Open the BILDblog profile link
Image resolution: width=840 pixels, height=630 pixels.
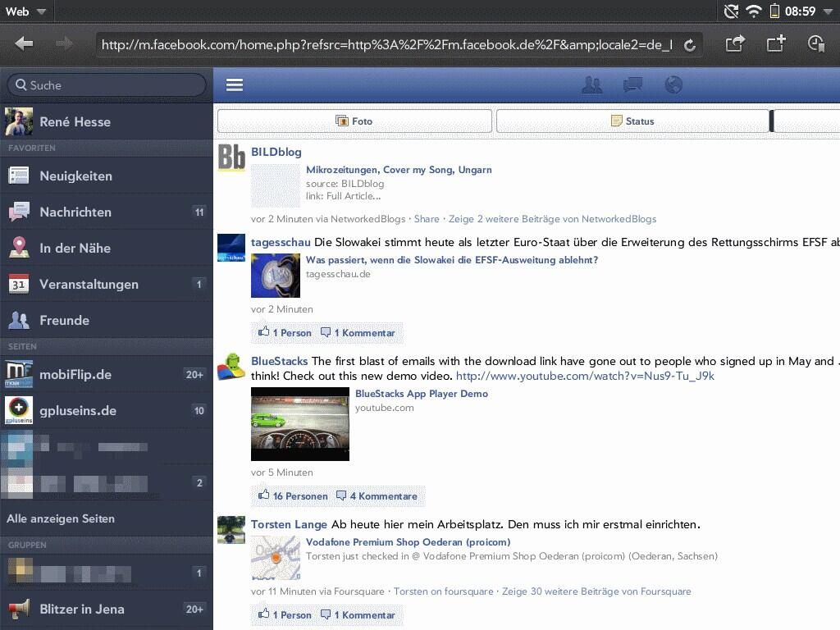(x=276, y=152)
